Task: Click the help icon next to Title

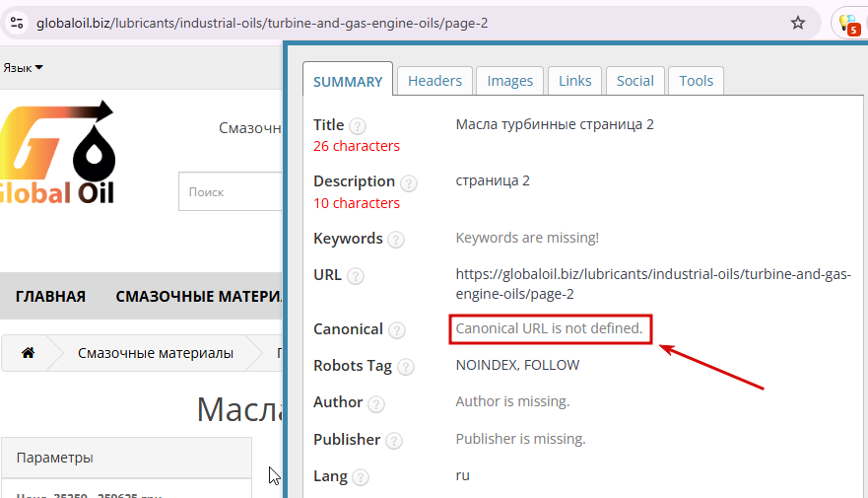Action: 358,126
